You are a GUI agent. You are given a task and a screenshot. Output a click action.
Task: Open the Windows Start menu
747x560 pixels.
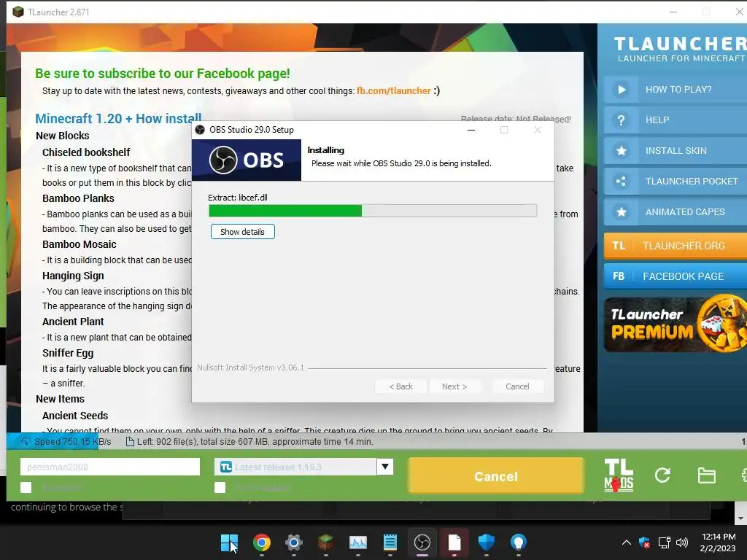coord(229,542)
